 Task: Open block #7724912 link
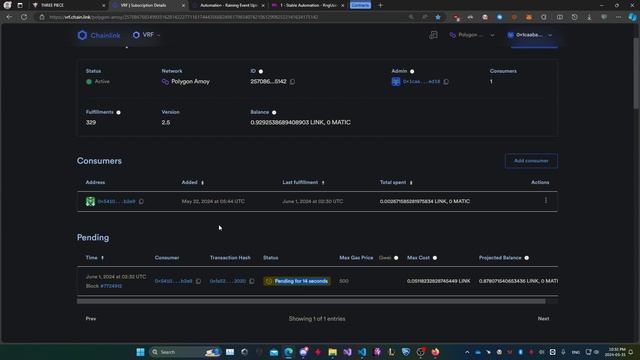111,286
